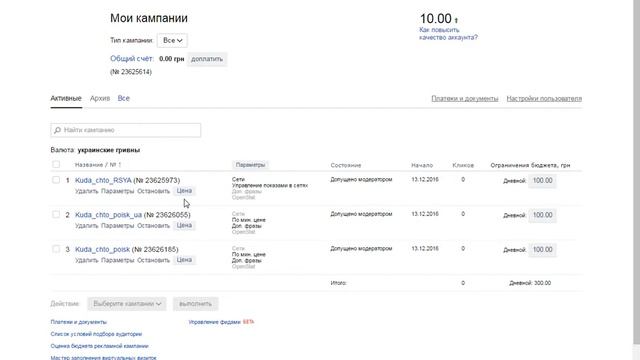The width and height of the screenshot is (640, 360).
Task: Open 'Оценка бюджета рекламной кампании' link
Action: 100,346
